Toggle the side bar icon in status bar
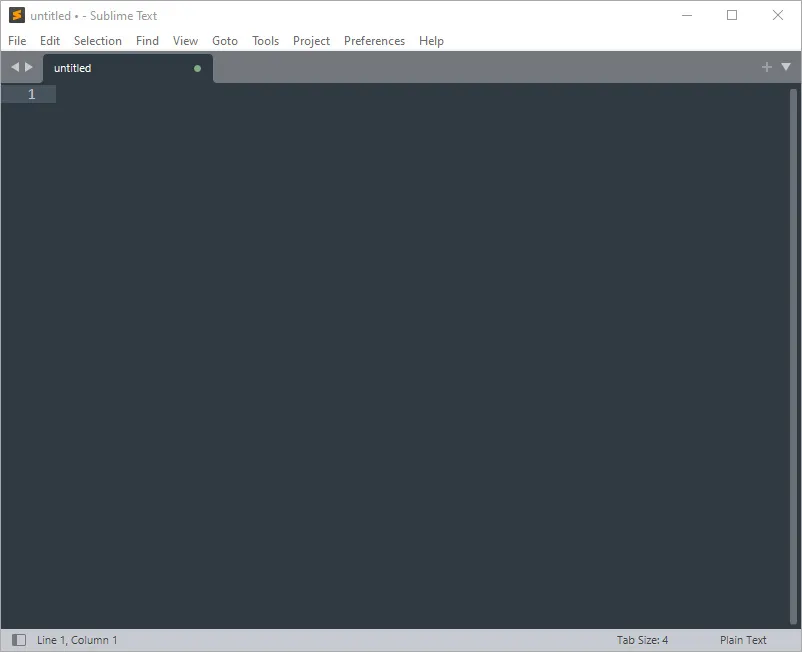 pyautogui.click(x=19, y=640)
